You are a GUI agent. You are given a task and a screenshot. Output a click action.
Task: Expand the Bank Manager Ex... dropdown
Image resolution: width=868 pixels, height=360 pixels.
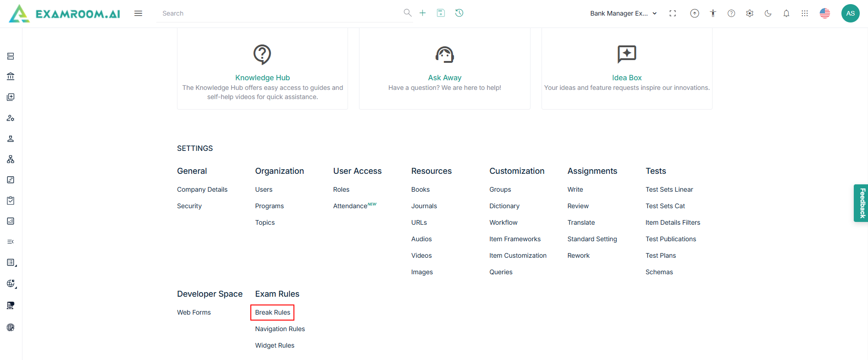pos(624,13)
